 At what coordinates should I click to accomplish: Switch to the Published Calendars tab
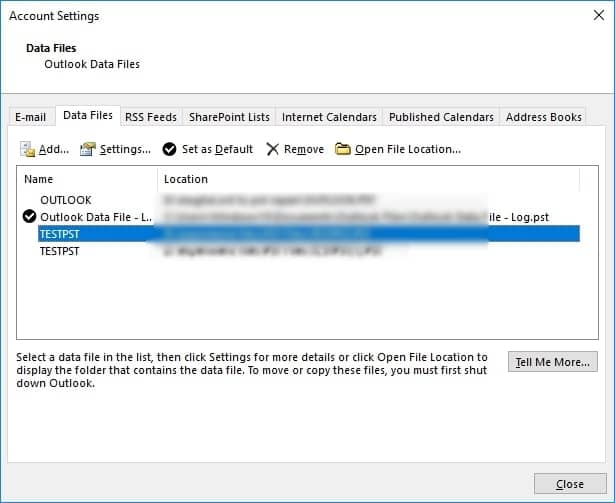tap(441, 117)
